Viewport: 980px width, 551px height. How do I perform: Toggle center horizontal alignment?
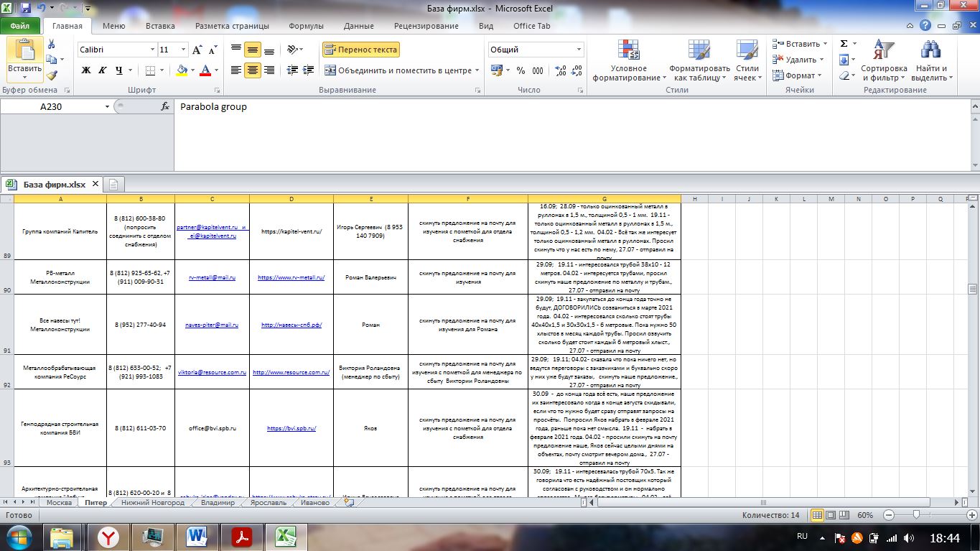(253, 70)
